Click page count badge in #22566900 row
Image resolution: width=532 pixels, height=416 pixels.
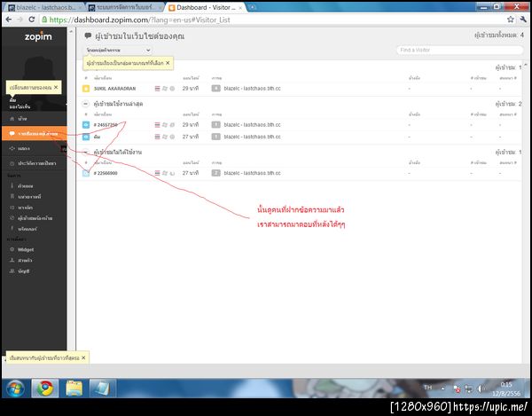(215, 173)
